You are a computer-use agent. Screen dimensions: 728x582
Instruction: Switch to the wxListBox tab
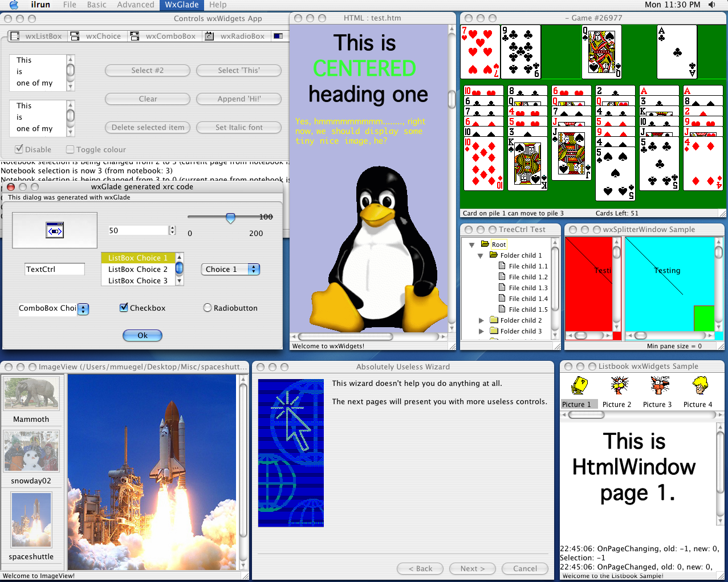[37, 36]
